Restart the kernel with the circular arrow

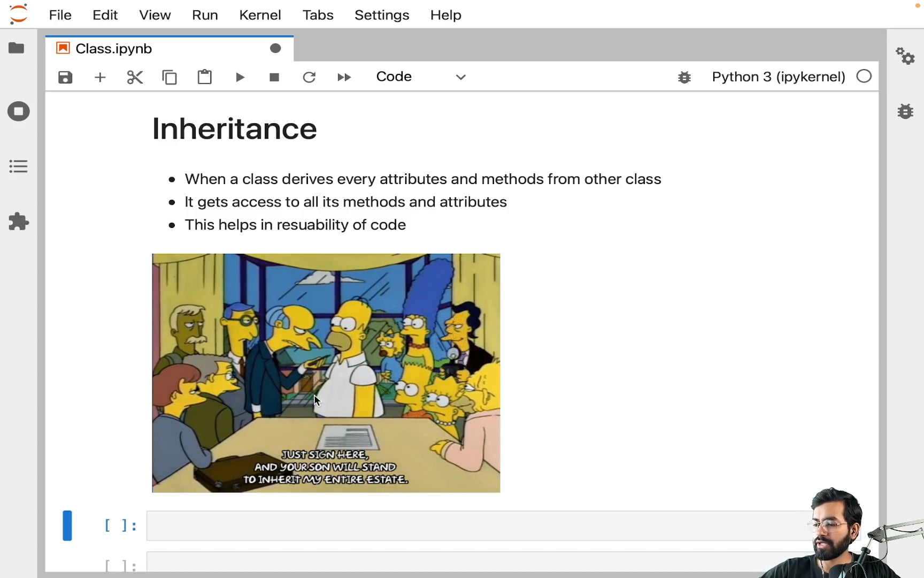coord(309,77)
